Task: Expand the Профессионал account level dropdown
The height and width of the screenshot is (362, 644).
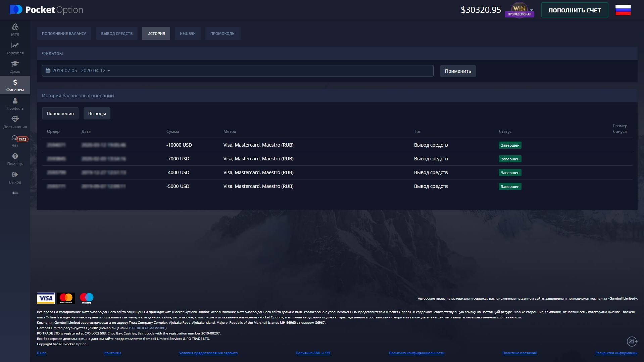Action: pyautogui.click(x=531, y=10)
